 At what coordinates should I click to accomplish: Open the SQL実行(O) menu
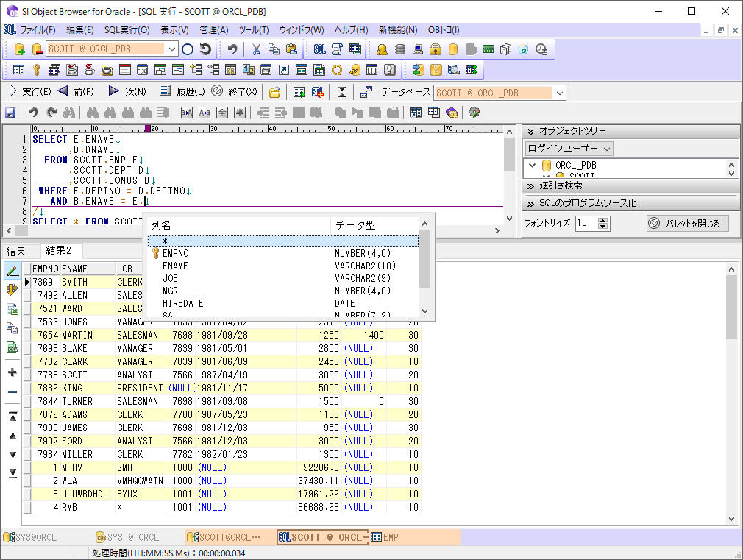click(x=127, y=30)
